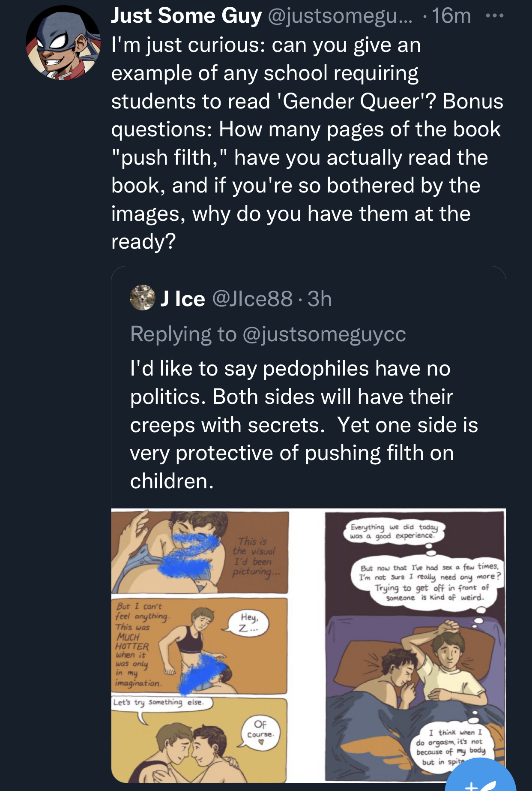The width and height of the screenshot is (532, 791).
Task: Open Just Some Guy's profile avatar
Action: 63,43
